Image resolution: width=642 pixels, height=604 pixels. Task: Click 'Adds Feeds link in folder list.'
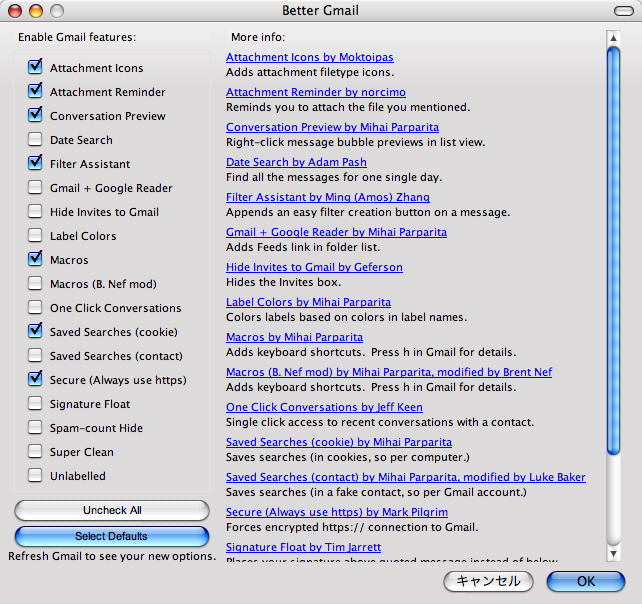(303, 247)
